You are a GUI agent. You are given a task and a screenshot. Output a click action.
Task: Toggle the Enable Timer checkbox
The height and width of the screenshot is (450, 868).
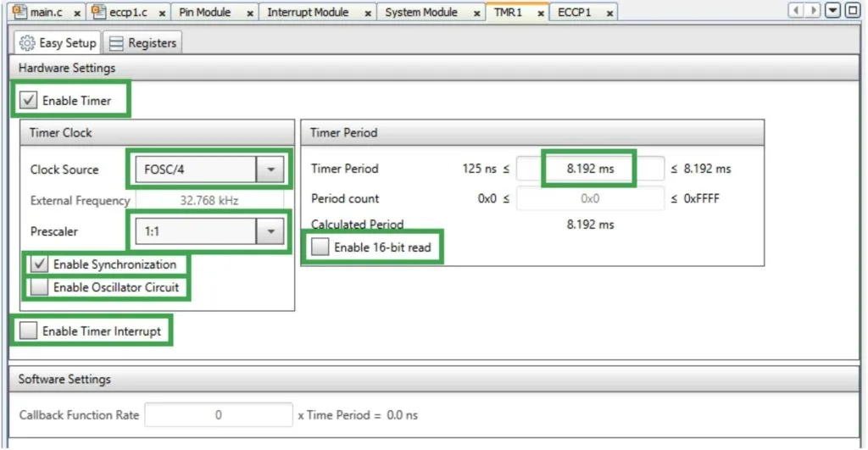tap(28, 100)
